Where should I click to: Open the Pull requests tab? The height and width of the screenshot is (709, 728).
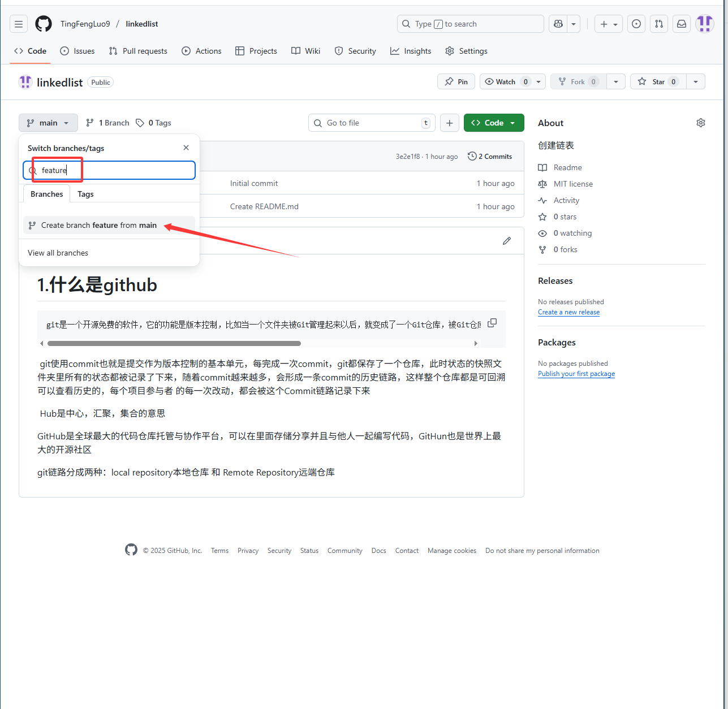point(138,51)
